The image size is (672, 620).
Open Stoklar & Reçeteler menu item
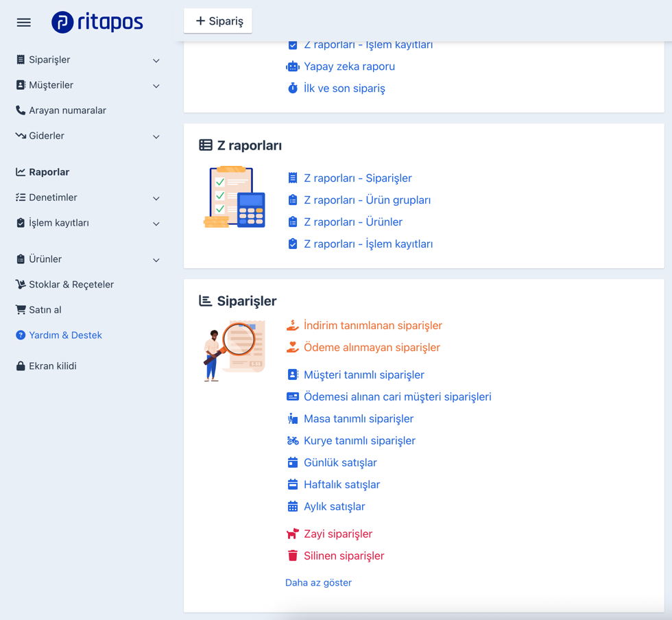pos(71,285)
